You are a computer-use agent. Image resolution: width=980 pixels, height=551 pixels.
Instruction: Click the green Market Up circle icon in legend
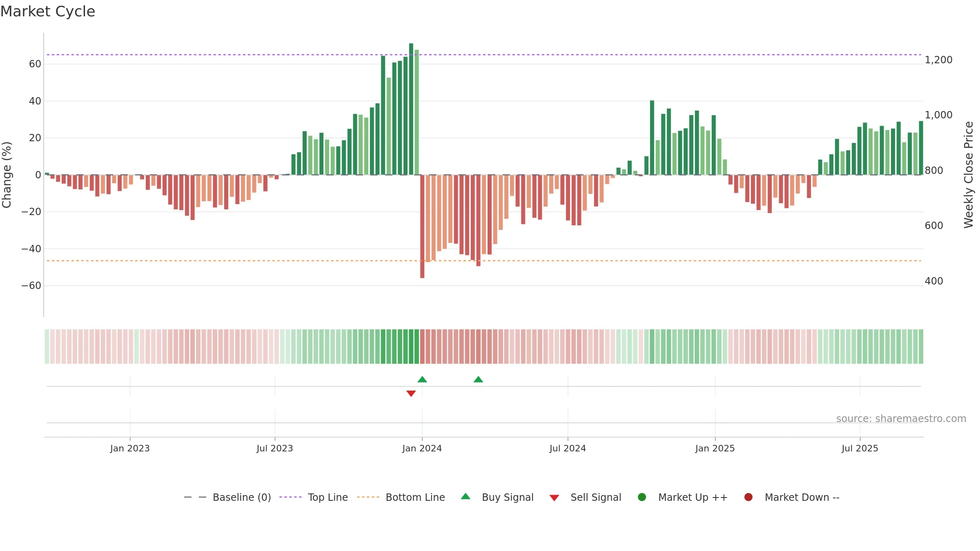642,497
